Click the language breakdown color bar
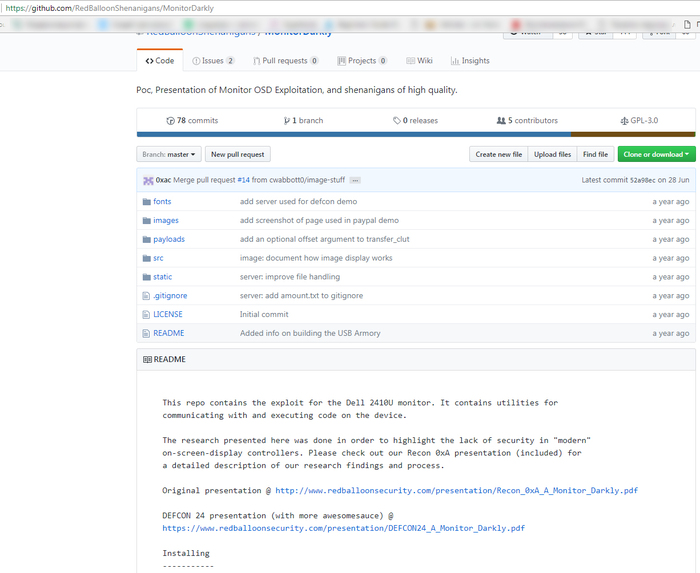The height and width of the screenshot is (573, 700). click(x=415, y=134)
